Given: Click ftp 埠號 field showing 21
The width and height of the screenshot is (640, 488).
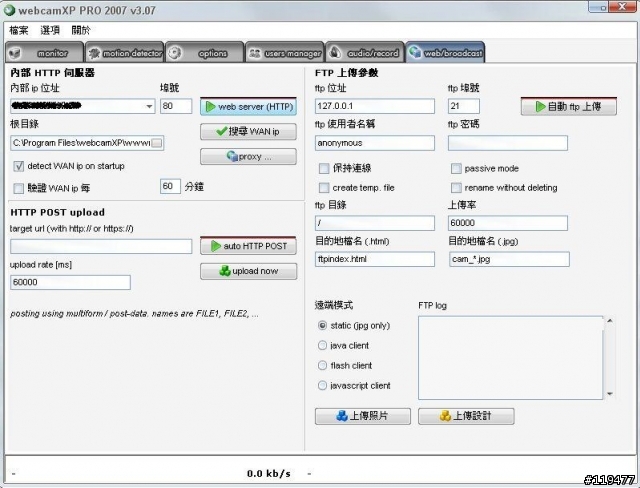Looking at the screenshot, I should point(464,106).
